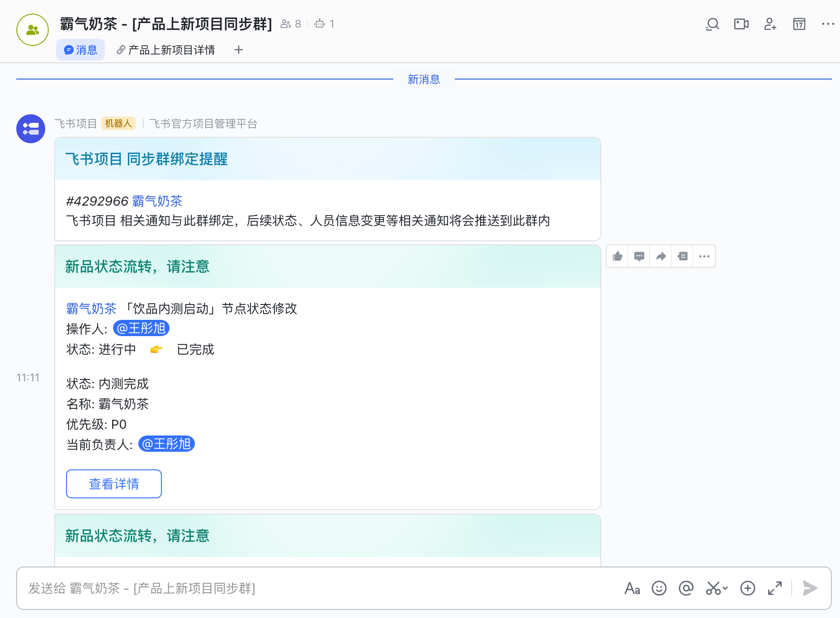
Task: Click first 新品状态流转，请注意 card header
Action: 328,267
